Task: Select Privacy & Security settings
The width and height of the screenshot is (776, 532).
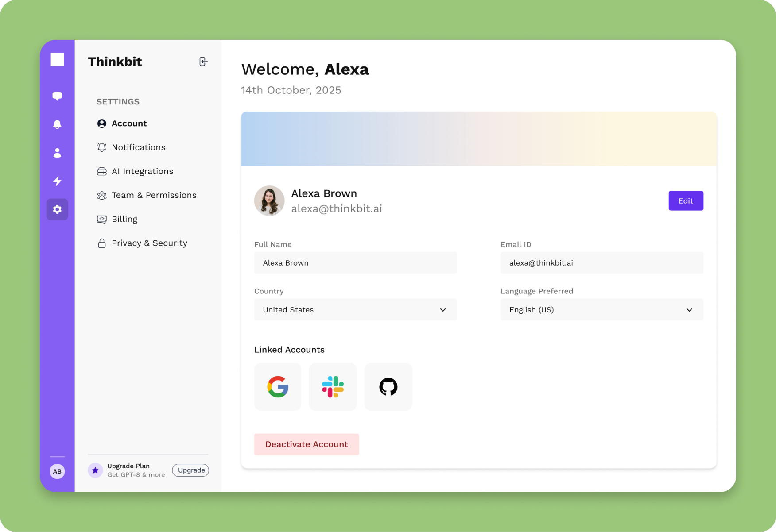Action: 149,243
